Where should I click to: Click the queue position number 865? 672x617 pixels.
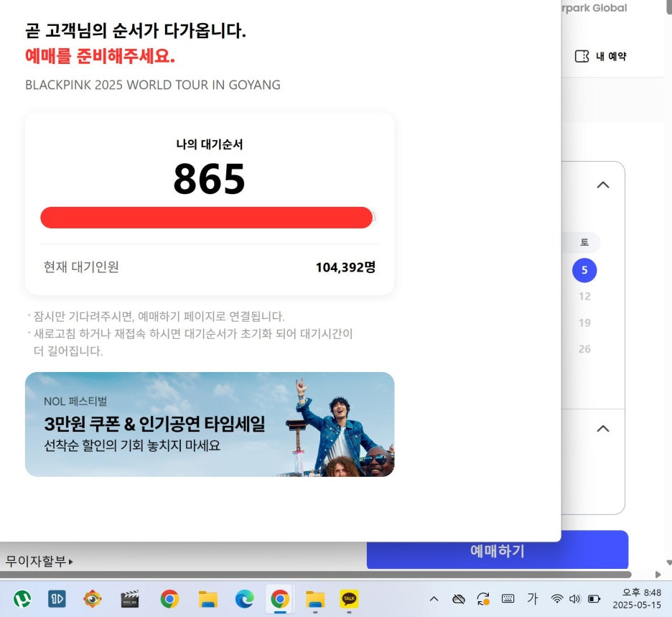(209, 179)
